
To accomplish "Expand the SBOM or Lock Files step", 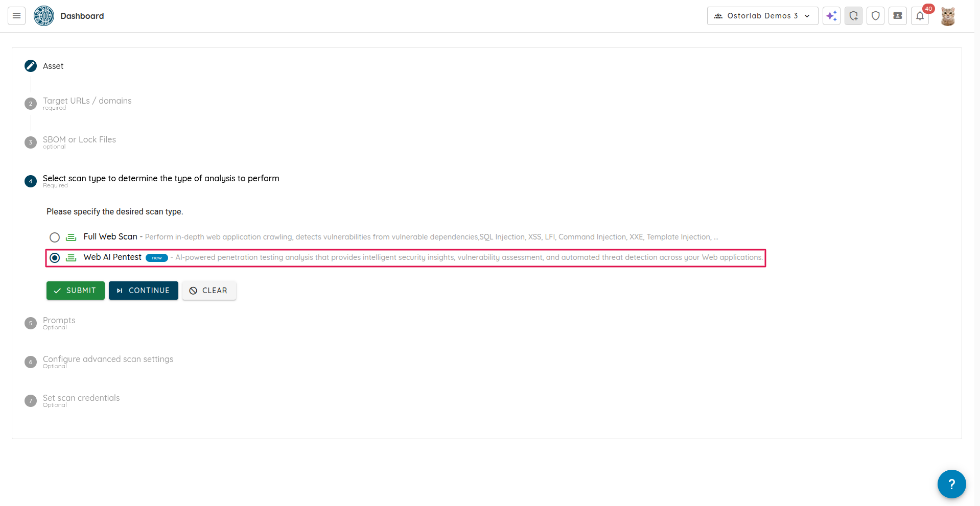I will click(79, 140).
